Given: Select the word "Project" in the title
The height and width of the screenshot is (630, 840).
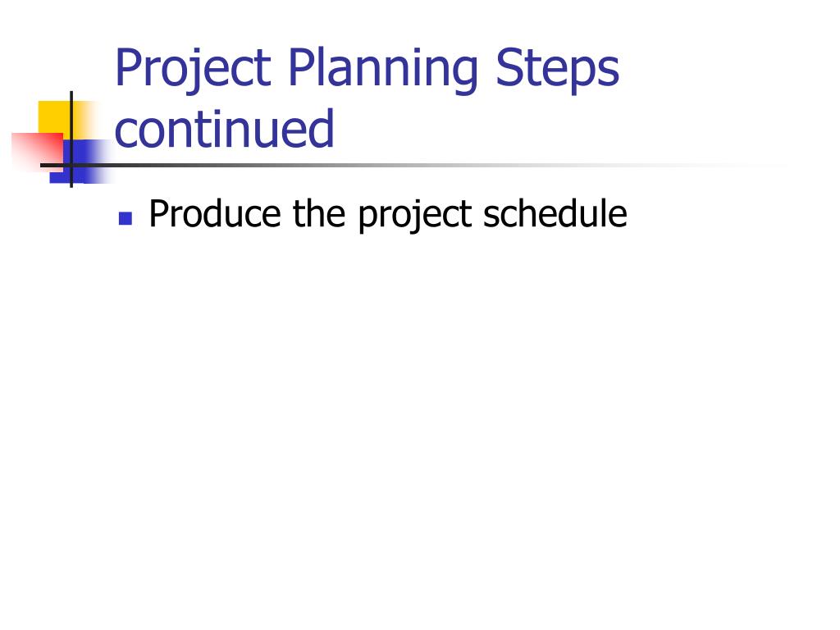Looking at the screenshot, I should click(x=194, y=69).
